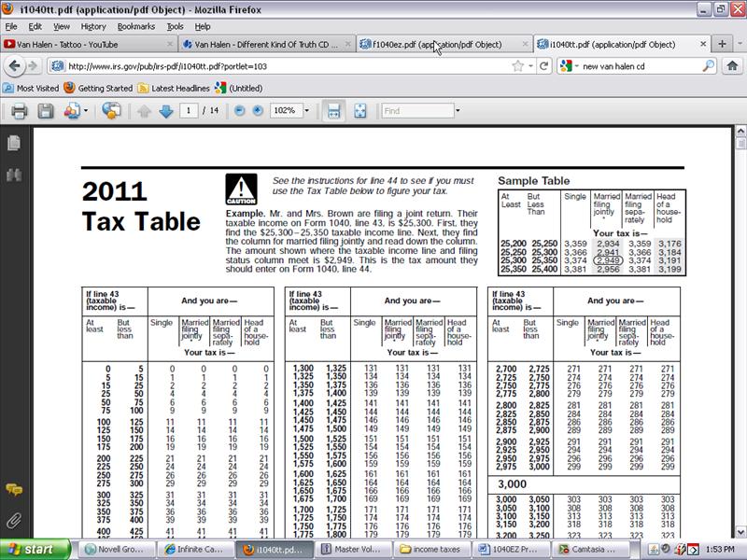
Task: Switch to Camtasia taskbar item
Action: coord(590,549)
